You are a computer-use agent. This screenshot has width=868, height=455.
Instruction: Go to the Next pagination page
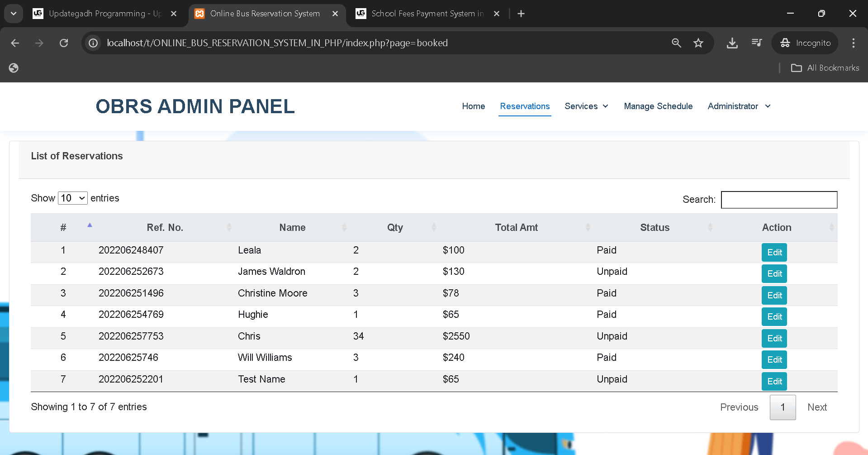pos(816,407)
